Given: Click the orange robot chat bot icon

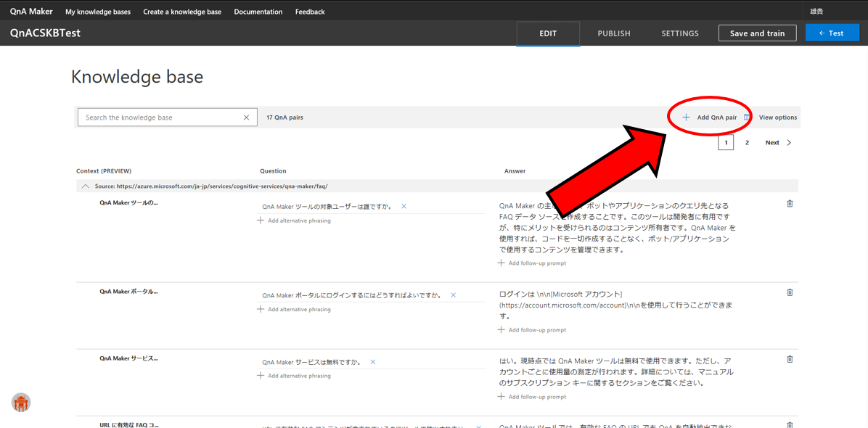Looking at the screenshot, I should click(x=21, y=403).
